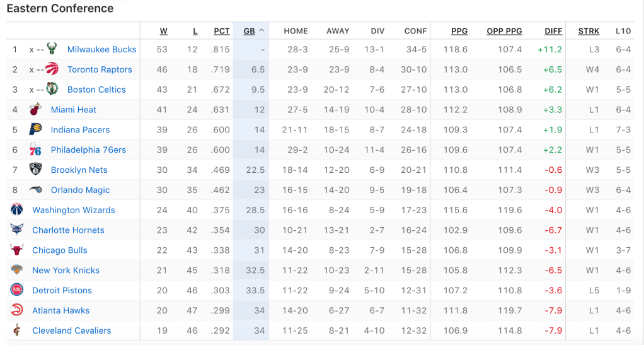Viewport: 644px width, 345px height.
Task: Open the Cleveland Cavaliers team link
Action: tap(71, 330)
